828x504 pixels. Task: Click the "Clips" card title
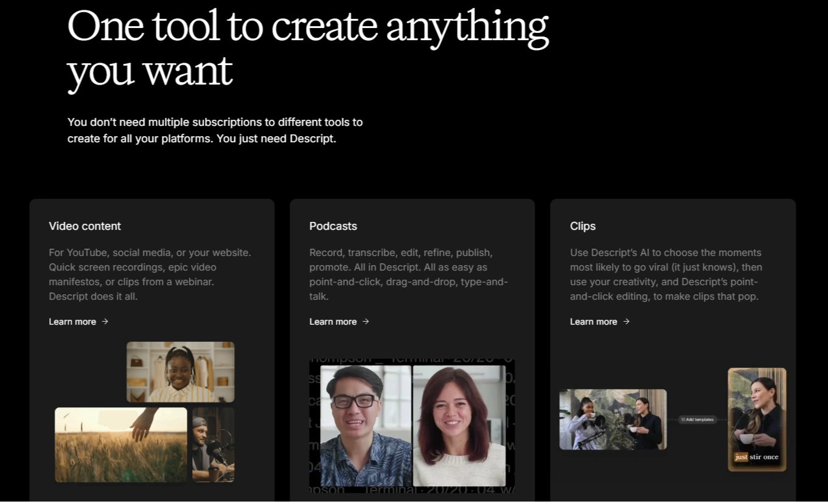(583, 226)
